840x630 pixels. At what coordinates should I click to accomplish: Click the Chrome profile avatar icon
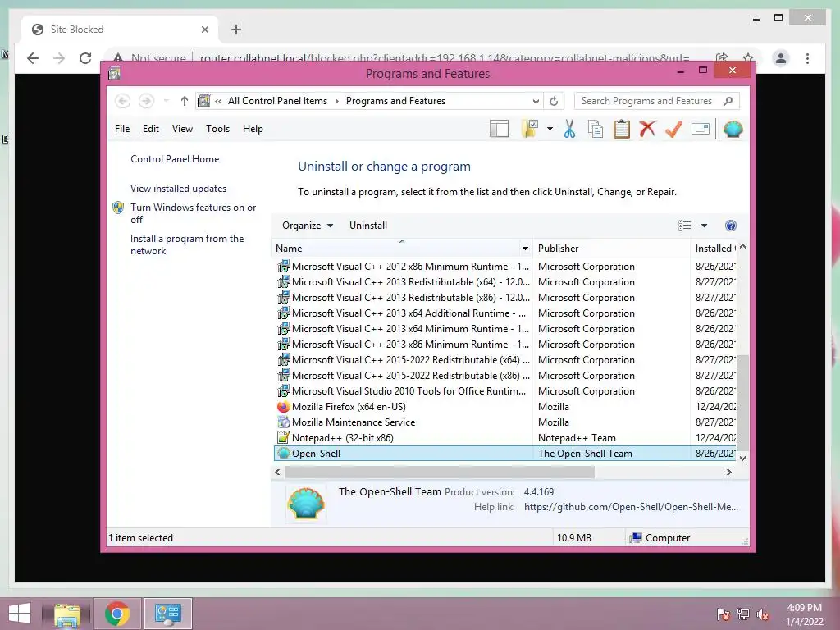781,58
